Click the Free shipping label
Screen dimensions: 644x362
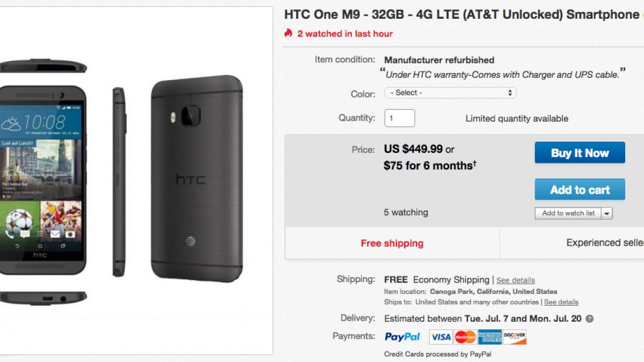pyautogui.click(x=392, y=243)
